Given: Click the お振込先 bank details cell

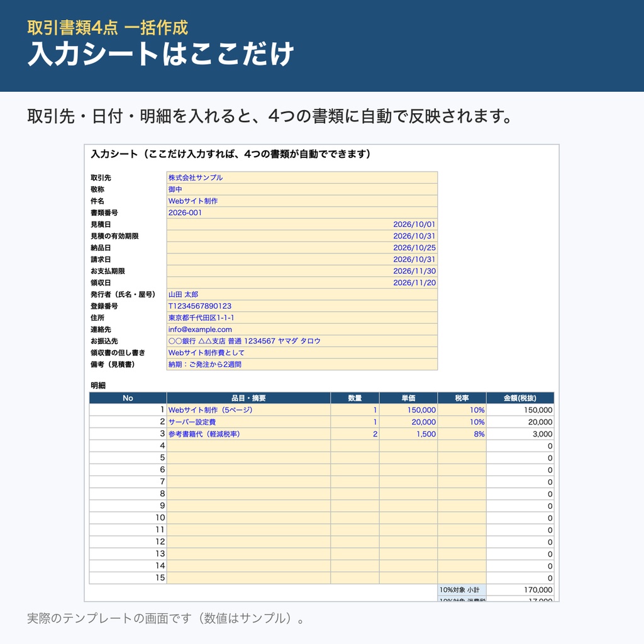Looking at the screenshot, I should coord(302,341).
